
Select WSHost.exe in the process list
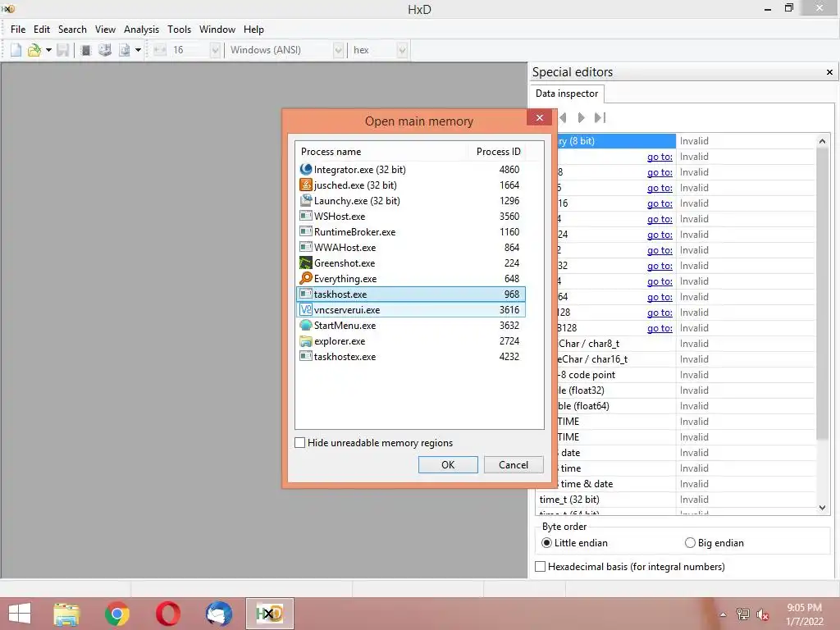411,217
